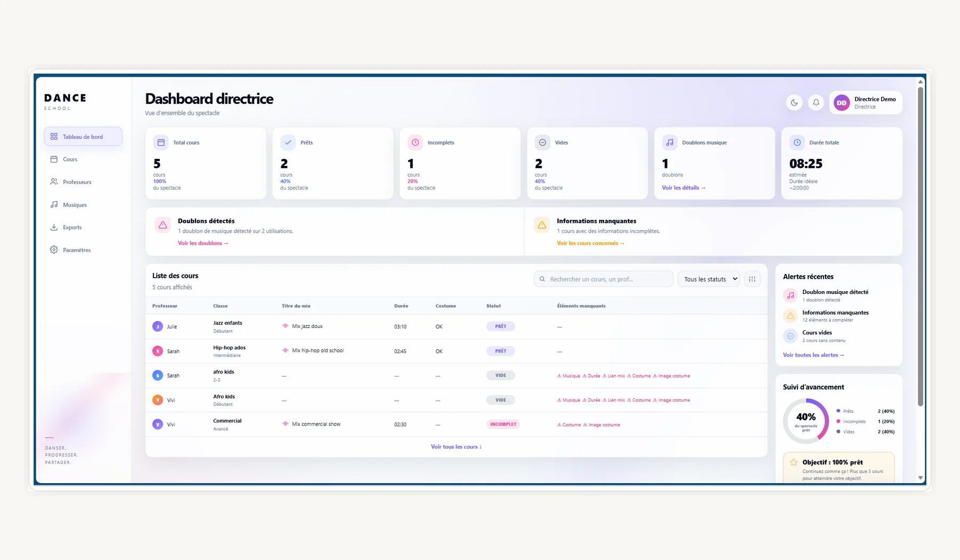Click the Doublons détectés warning triangle icon

163,225
